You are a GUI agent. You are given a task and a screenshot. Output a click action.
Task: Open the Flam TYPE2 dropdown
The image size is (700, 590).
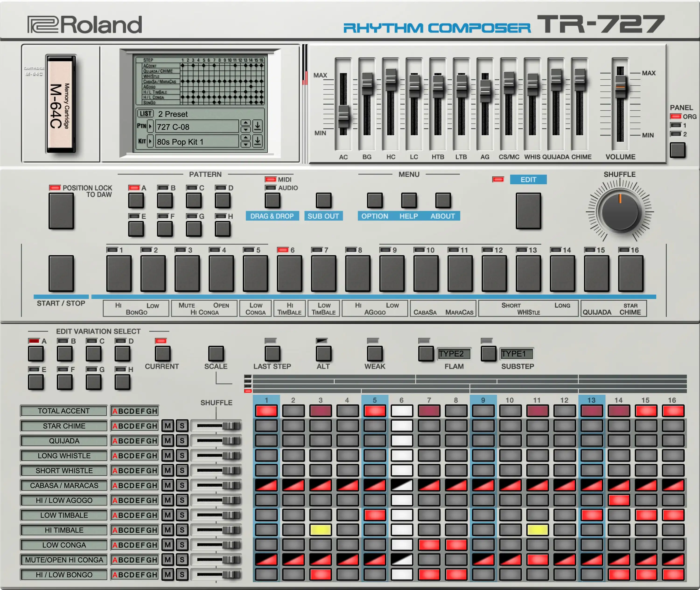coord(454,354)
